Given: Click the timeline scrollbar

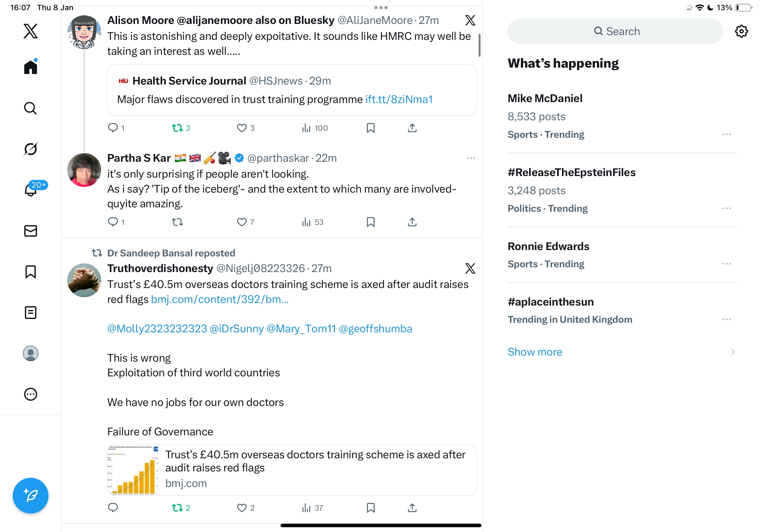Looking at the screenshot, I should click(x=479, y=45).
